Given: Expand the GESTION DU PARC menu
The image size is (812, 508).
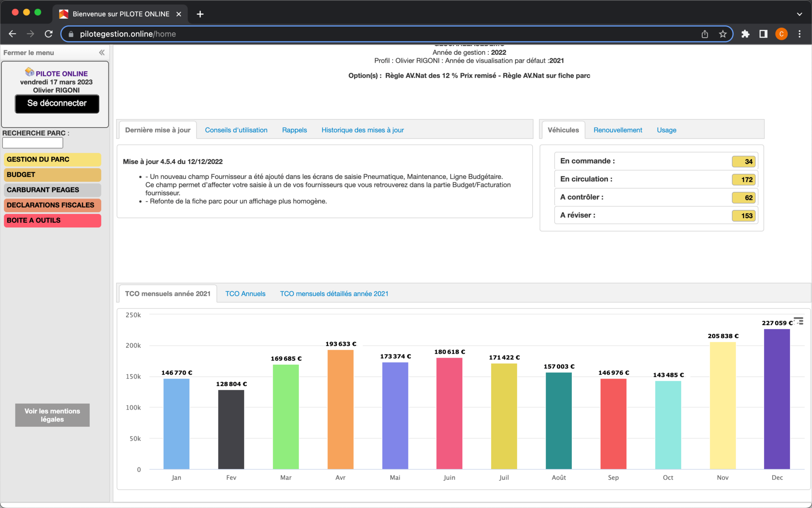Looking at the screenshot, I should pyautogui.click(x=52, y=159).
